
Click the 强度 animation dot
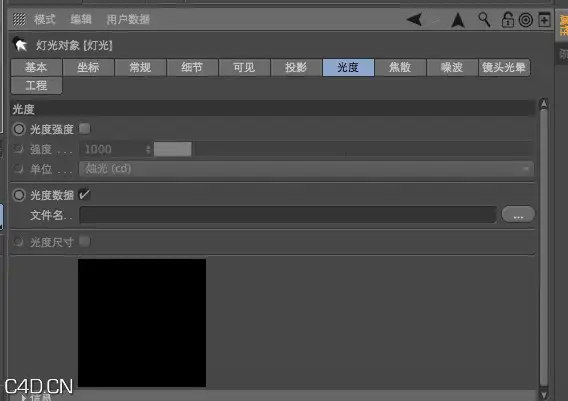[18, 149]
